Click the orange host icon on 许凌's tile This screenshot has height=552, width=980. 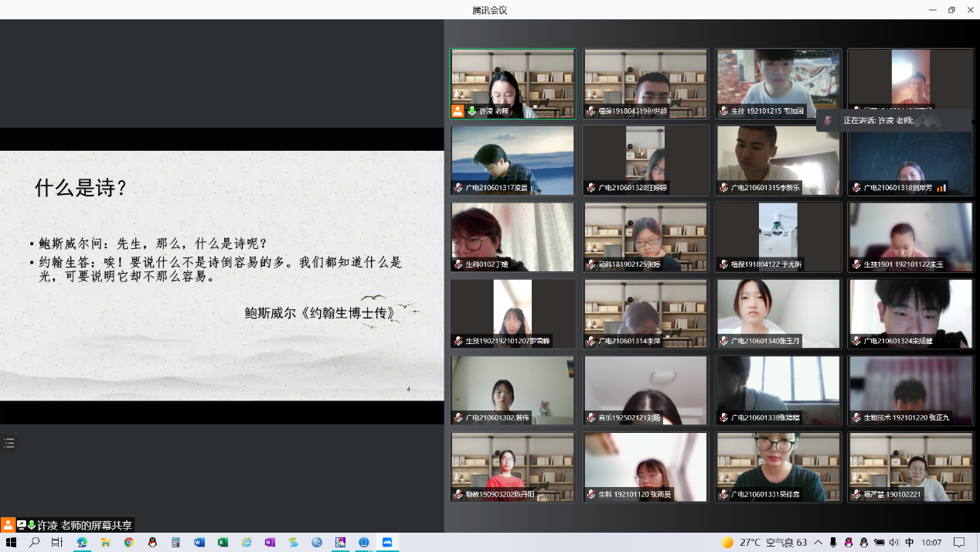point(458,111)
